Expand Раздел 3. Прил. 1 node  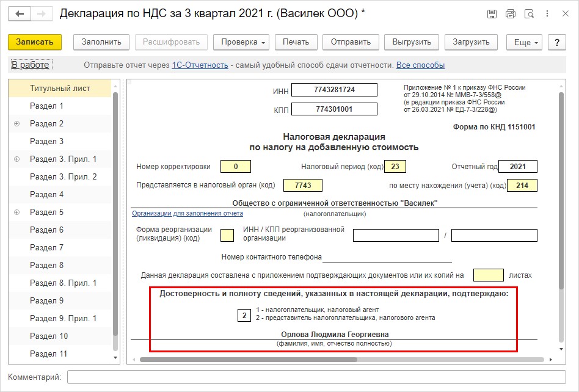click(16, 159)
